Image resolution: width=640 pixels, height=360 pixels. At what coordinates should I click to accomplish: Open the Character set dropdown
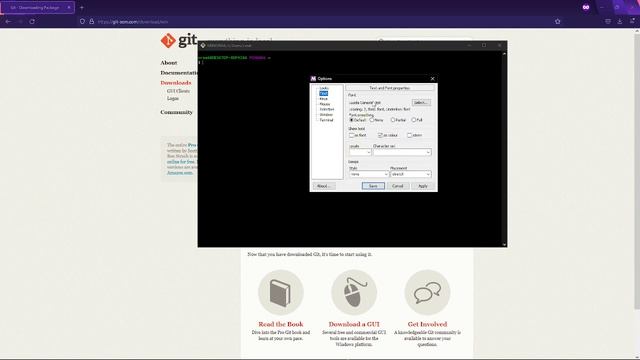[x=402, y=152]
